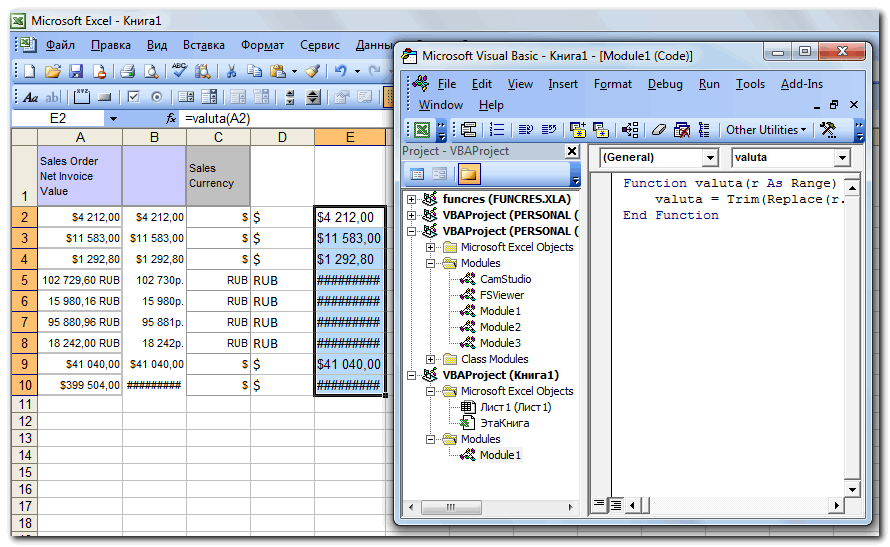Open the Paste options dropdown arrow

tap(294, 71)
